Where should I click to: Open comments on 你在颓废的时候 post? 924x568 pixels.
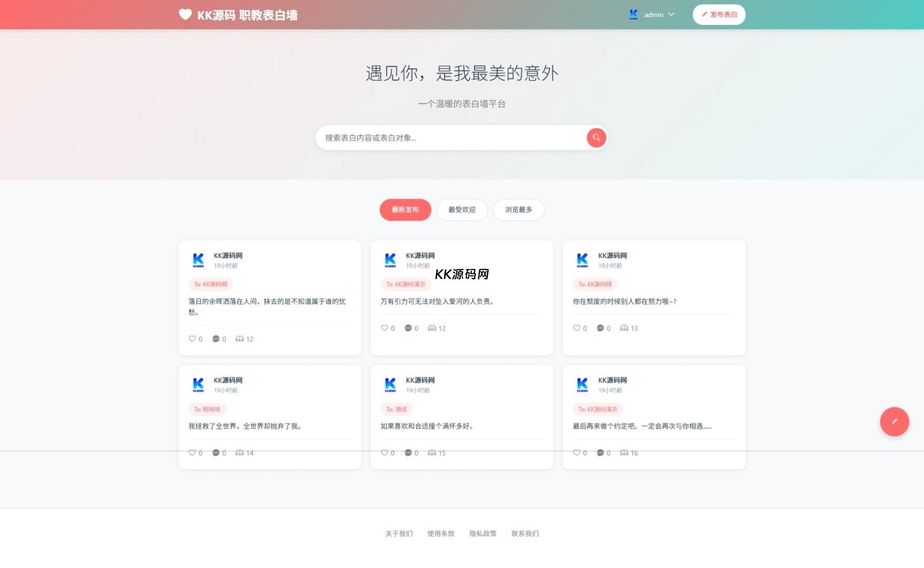click(600, 328)
